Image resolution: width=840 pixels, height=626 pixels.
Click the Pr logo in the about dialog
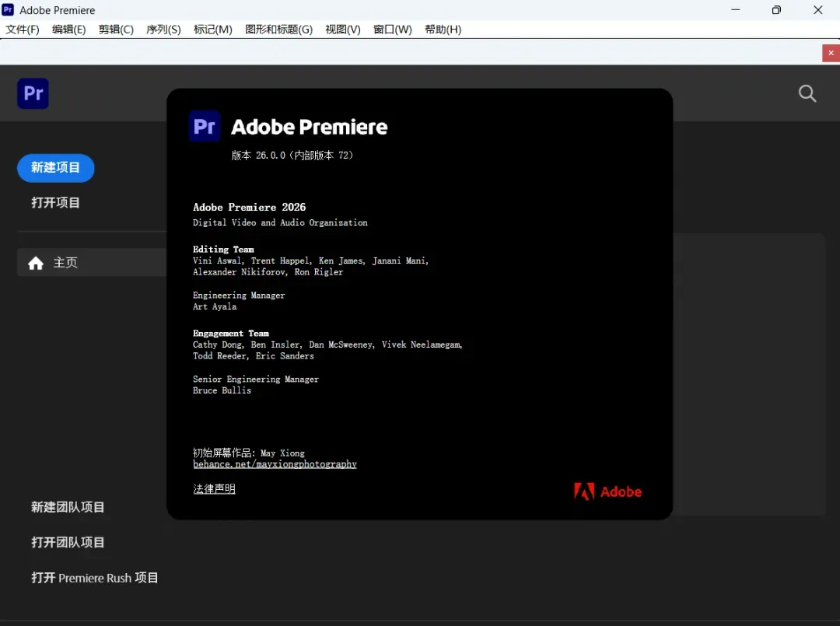tap(205, 127)
